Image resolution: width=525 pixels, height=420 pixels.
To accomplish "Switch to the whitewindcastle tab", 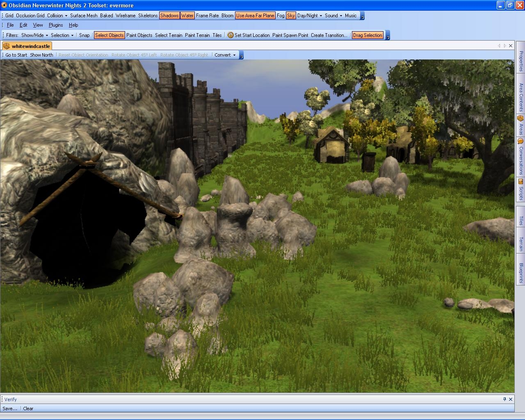I will click(27, 46).
